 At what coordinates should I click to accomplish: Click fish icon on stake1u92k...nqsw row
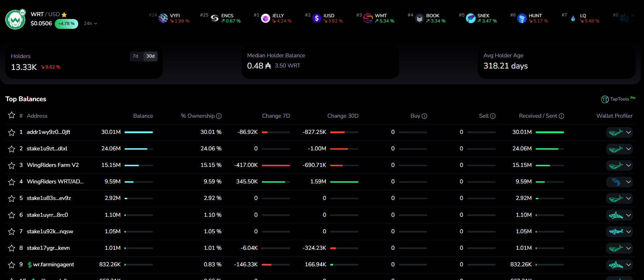click(616, 232)
